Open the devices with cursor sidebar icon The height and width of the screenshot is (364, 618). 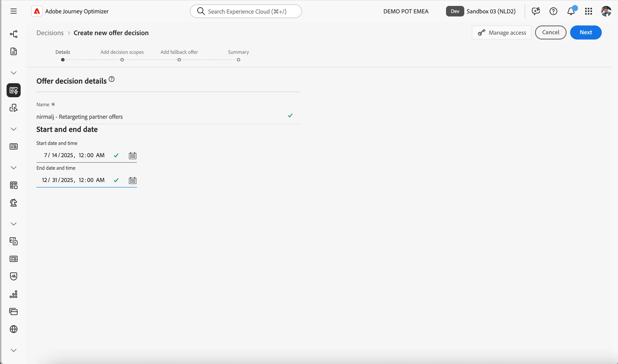(13, 108)
